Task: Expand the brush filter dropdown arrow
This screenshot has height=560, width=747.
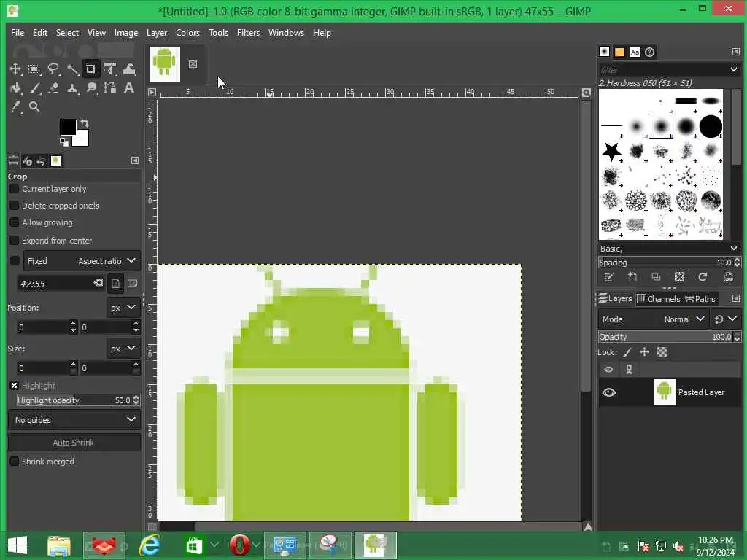Action: pos(734,69)
